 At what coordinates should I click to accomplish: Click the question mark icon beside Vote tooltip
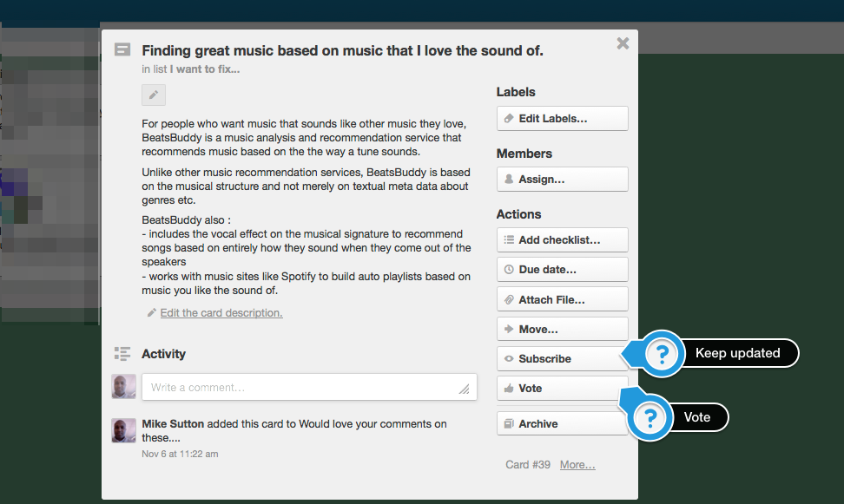point(650,417)
